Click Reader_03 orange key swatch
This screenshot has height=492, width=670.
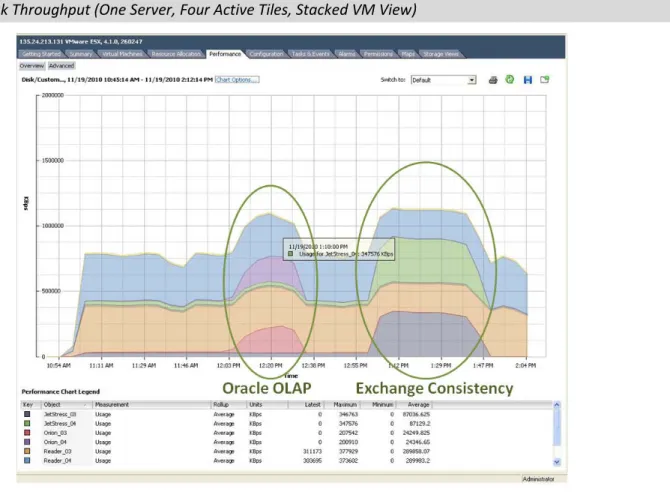27,451
